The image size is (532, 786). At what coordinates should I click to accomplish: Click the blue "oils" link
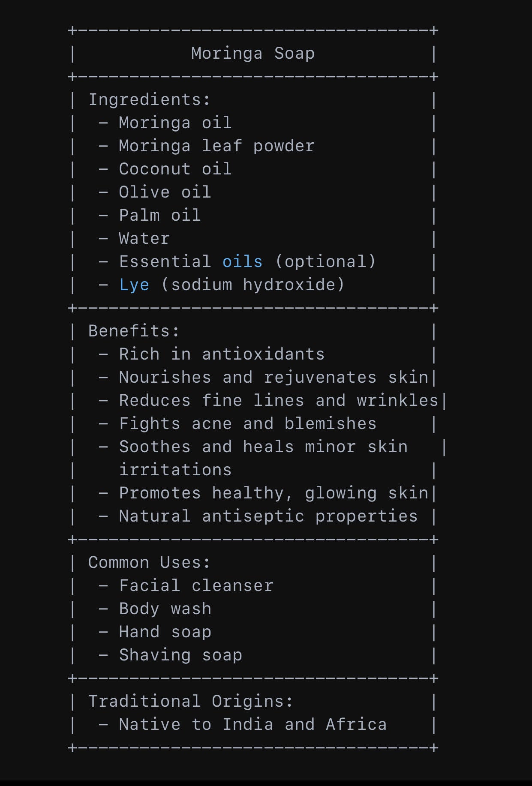coord(242,261)
